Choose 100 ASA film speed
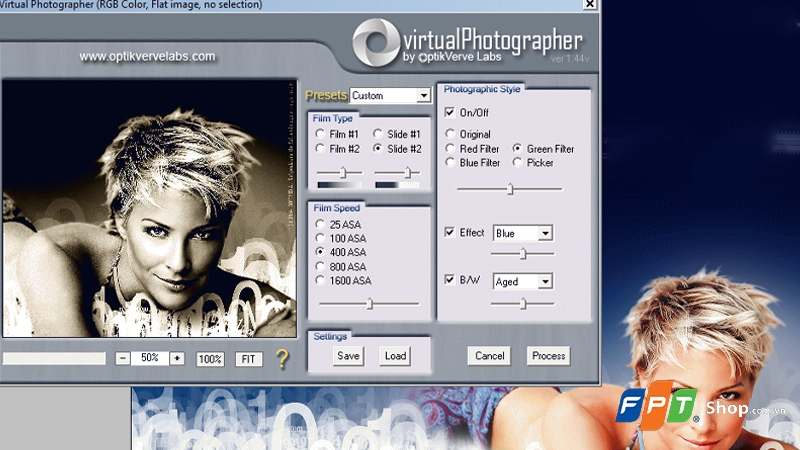Viewport: 800px width, 450px height. click(x=320, y=238)
